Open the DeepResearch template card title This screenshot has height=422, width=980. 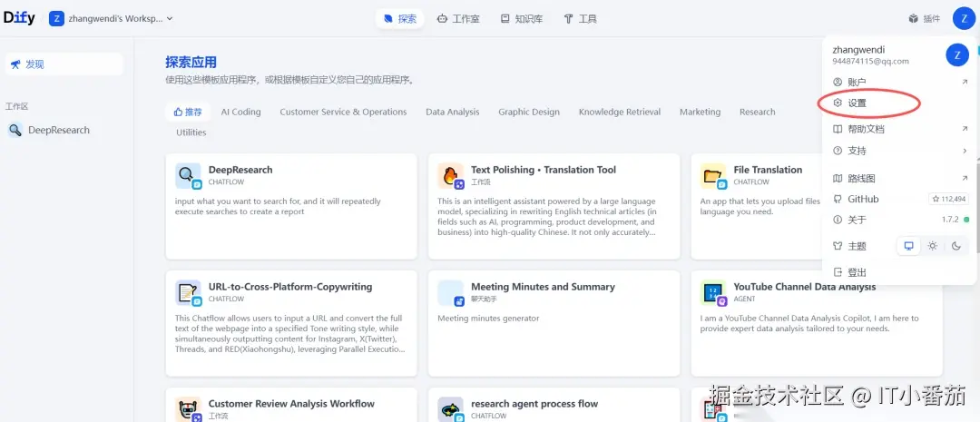coord(240,170)
